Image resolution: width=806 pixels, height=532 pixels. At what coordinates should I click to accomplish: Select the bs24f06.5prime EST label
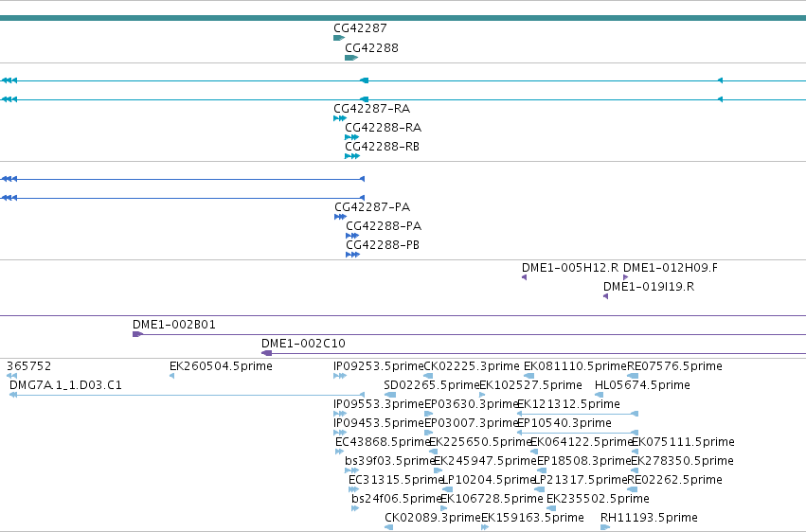tap(396, 499)
